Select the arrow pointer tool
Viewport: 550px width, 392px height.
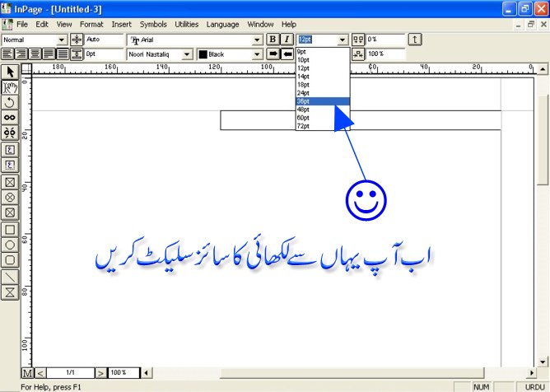point(10,72)
